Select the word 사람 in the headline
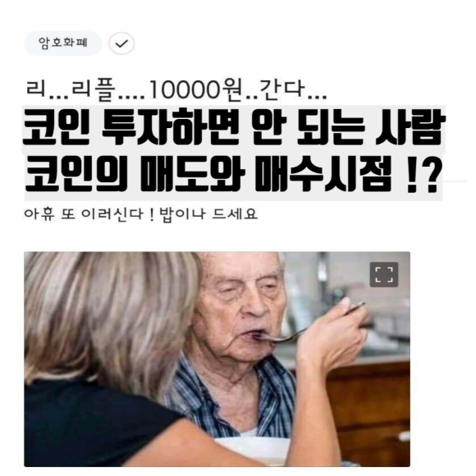 tap(410, 129)
